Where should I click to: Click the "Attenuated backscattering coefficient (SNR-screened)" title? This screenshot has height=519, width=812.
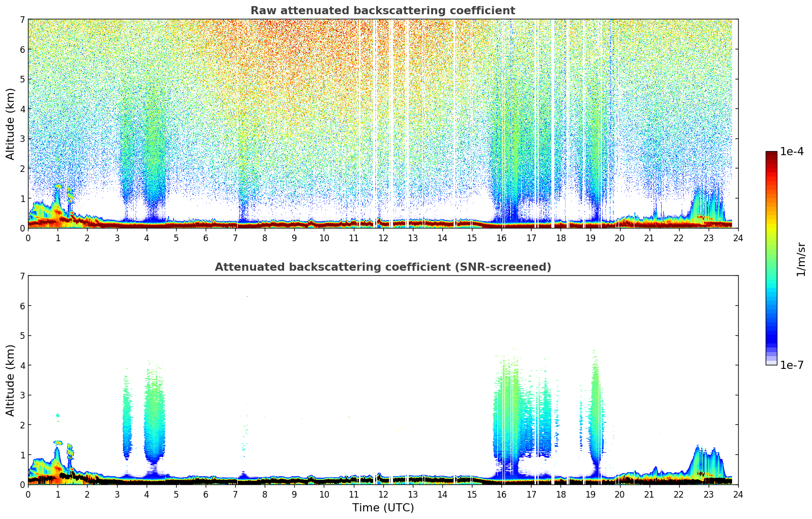click(382, 267)
